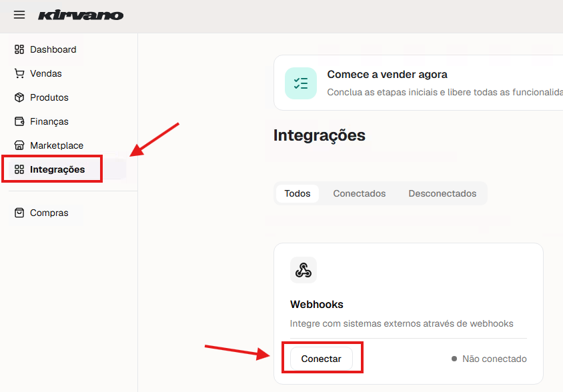Click Conectar button for Webhooks
This screenshot has height=392, width=563.
(x=322, y=359)
